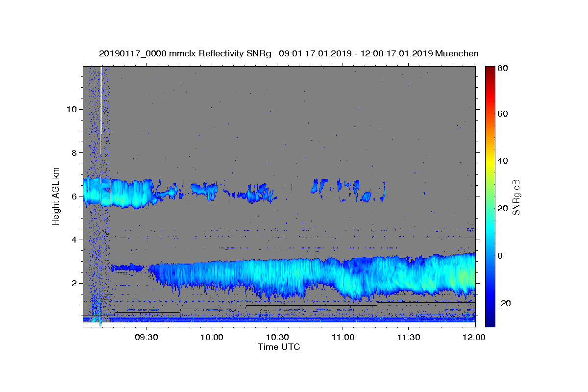Viewport: 588px width, 392px height.
Task: Click the 11:00 time tick label
Action: (x=343, y=338)
